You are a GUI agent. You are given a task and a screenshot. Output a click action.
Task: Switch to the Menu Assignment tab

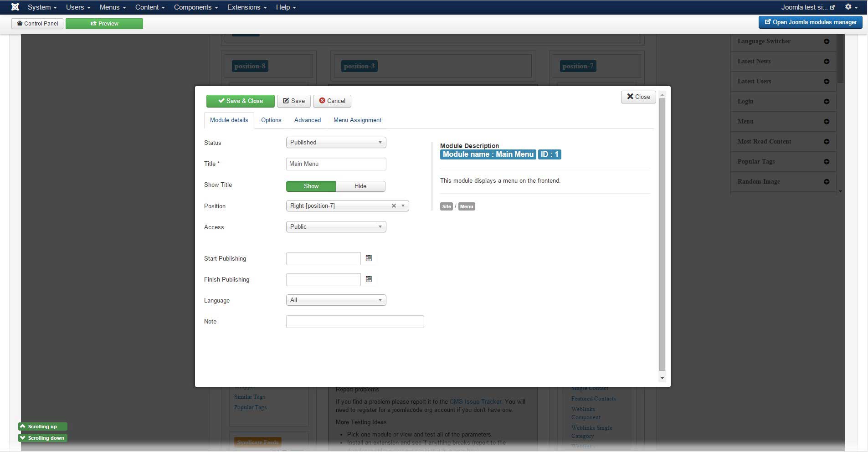[357, 120]
